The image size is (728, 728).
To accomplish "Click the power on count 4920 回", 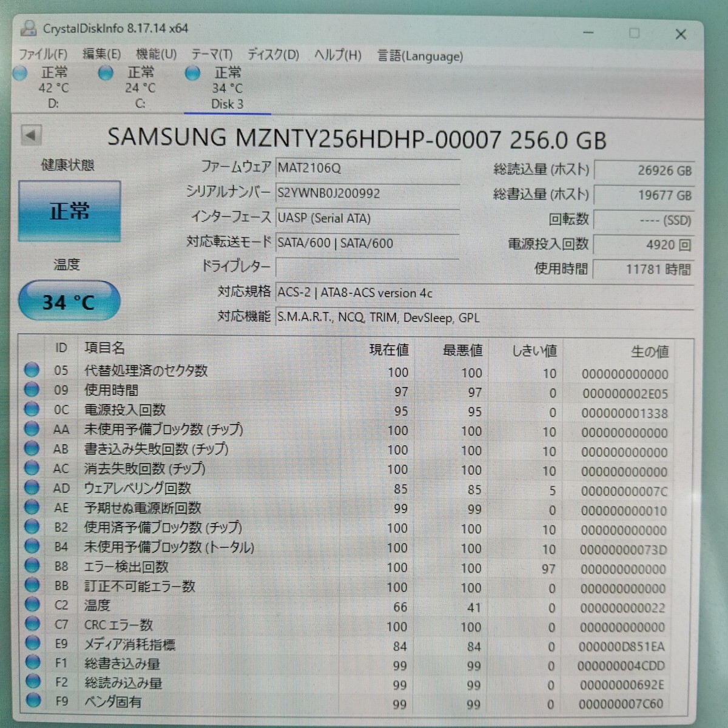I will (x=644, y=244).
